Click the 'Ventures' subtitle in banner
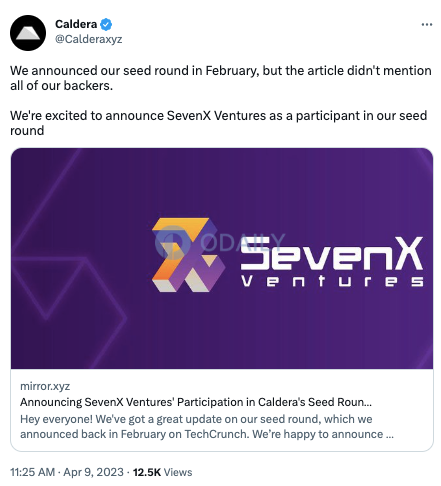441x486 pixels. 332,281
